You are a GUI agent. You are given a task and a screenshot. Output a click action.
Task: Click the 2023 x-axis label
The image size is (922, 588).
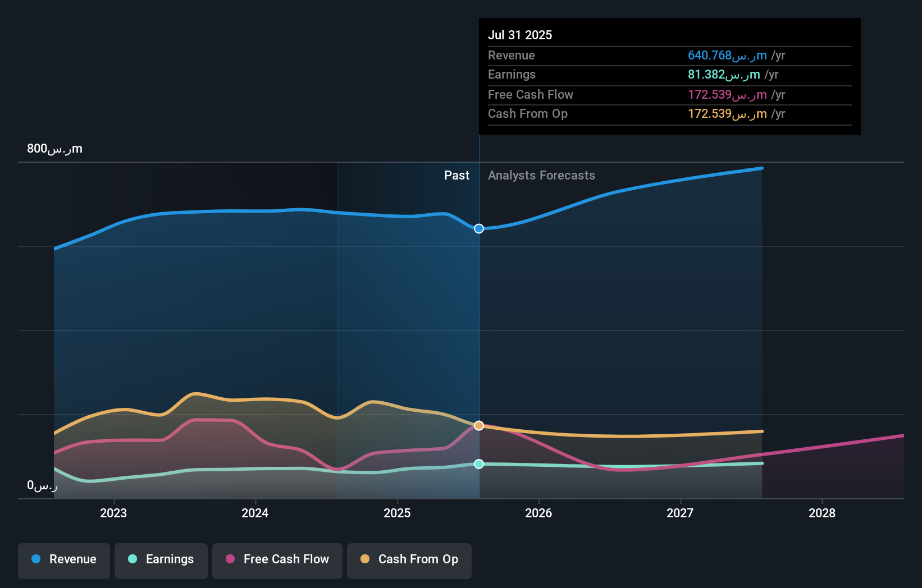point(113,513)
